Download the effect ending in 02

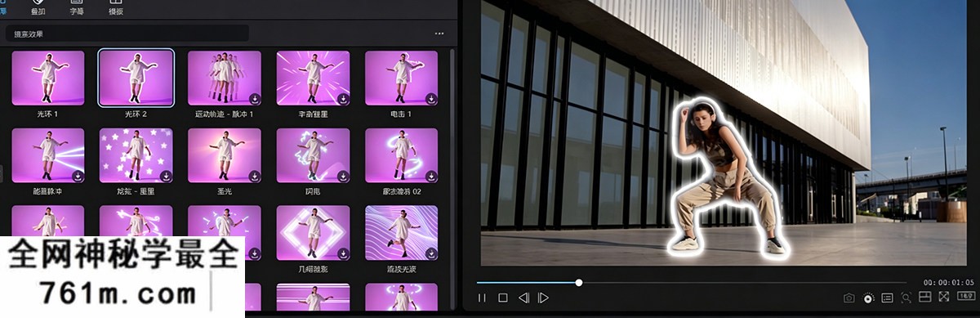pyautogui.click(x=431, y=176)
